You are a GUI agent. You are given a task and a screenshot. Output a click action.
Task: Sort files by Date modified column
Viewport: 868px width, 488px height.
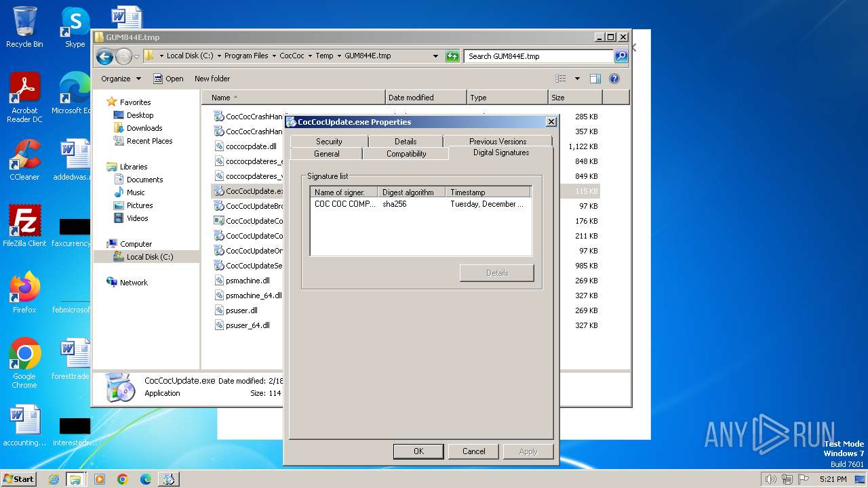(x=426, y=98)
